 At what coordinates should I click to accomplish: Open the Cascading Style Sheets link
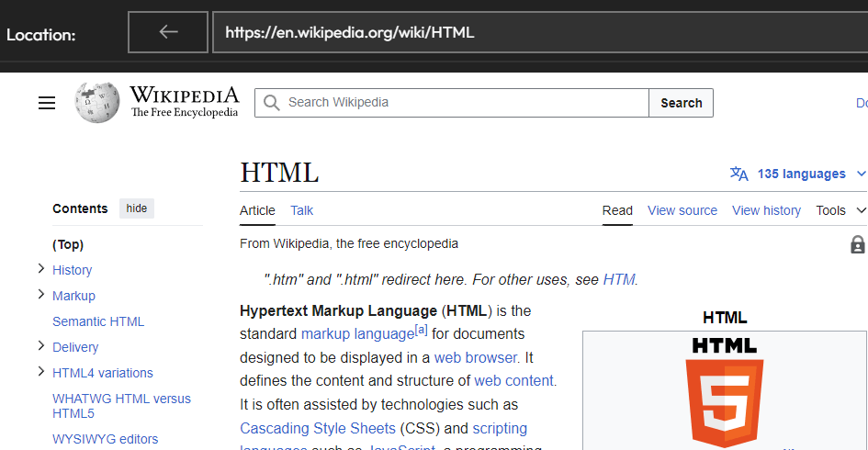(x=318, y=428)
